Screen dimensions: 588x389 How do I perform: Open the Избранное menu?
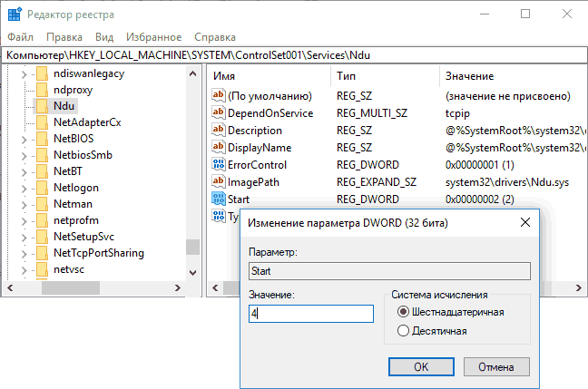point(153,37)
